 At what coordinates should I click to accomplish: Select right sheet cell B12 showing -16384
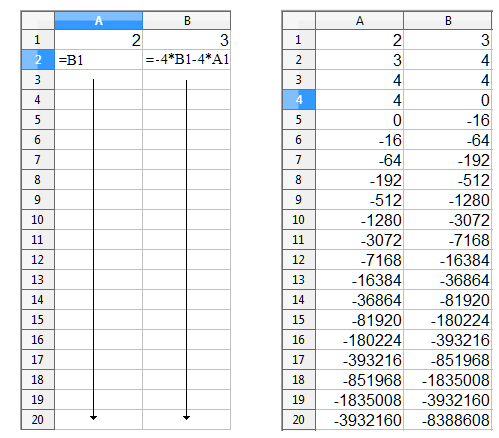coord(448,260)
